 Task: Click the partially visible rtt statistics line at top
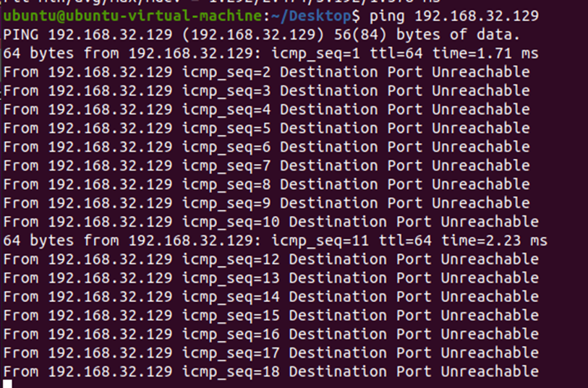coord(217,3)
